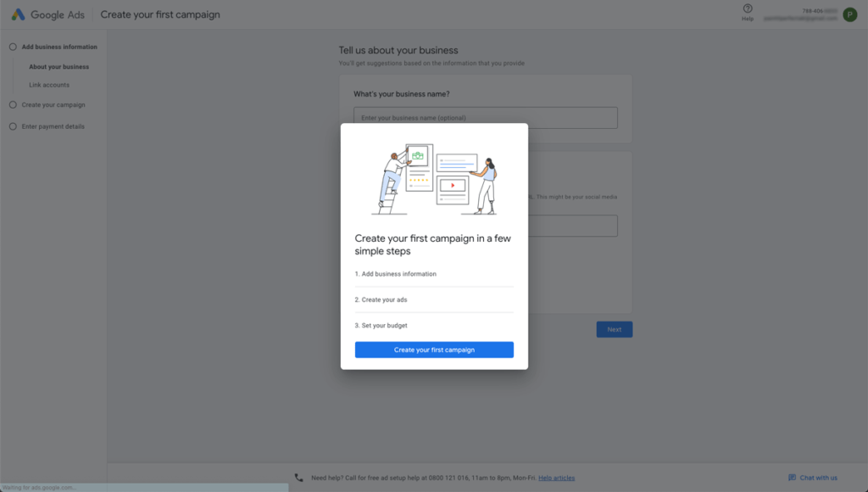Image resolution: width=868 pixels, height=492 pixels.
Task: Select the Create your campaign step circle
Action: click(13, 105)
